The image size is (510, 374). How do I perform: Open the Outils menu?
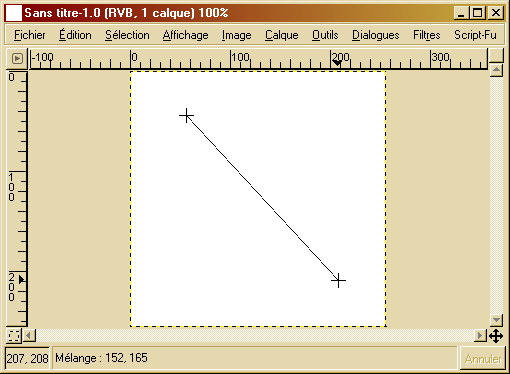325,35
